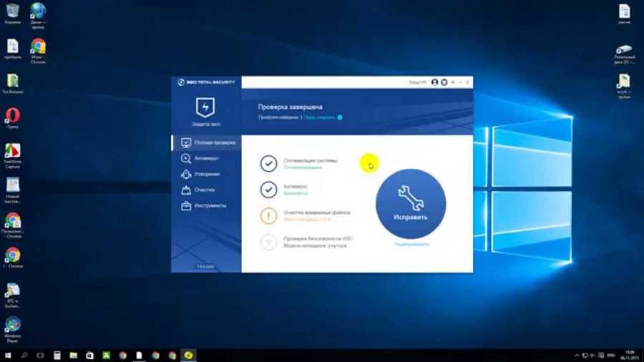Open the Полная проверка section in sidebar
Viewport: 644px width, 362px height.
[x=207, y=142]
